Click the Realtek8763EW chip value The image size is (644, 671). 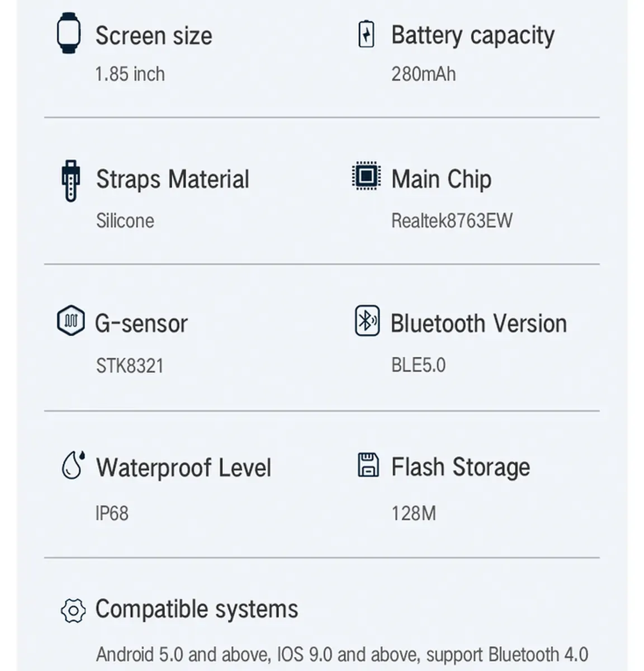pos(451,220)
